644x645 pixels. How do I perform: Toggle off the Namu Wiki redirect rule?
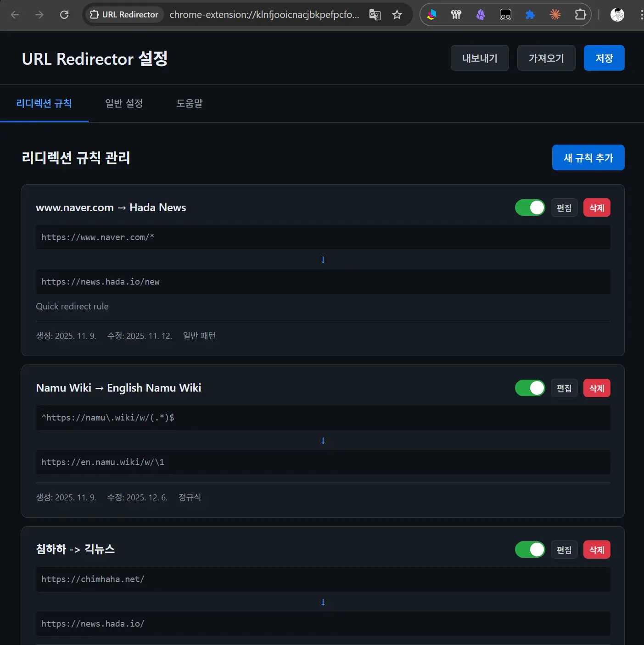530,388
